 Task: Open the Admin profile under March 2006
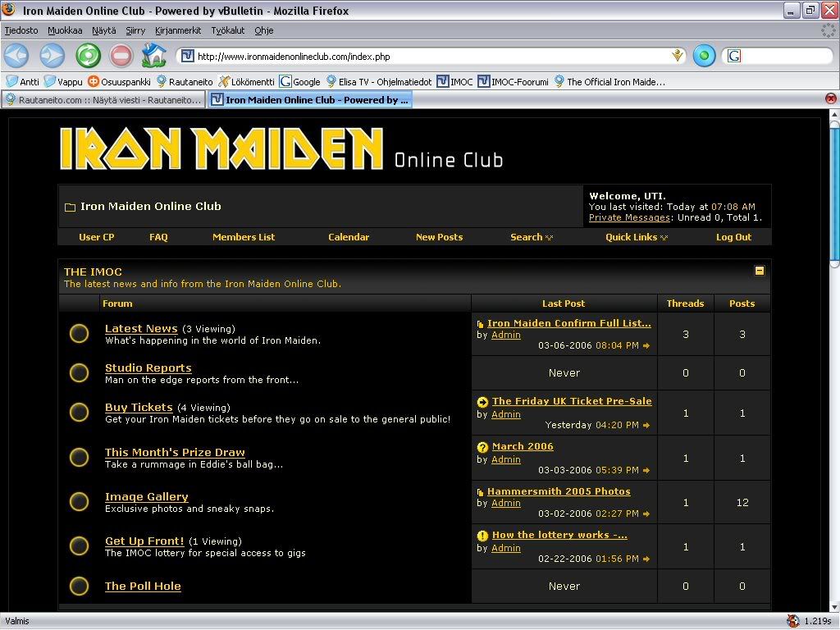pos(506,459)
